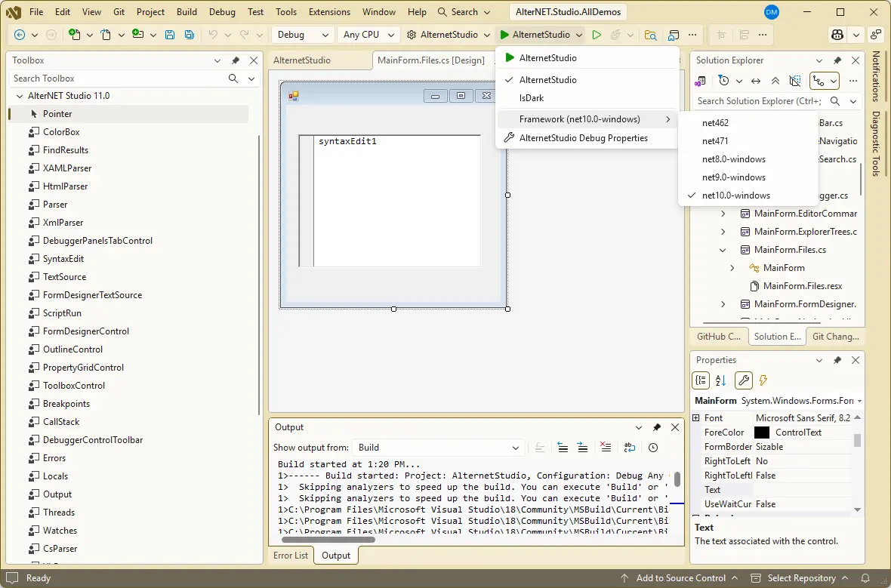
Task: Click the black ForeColor swatch in Properties
Action: 761,433
